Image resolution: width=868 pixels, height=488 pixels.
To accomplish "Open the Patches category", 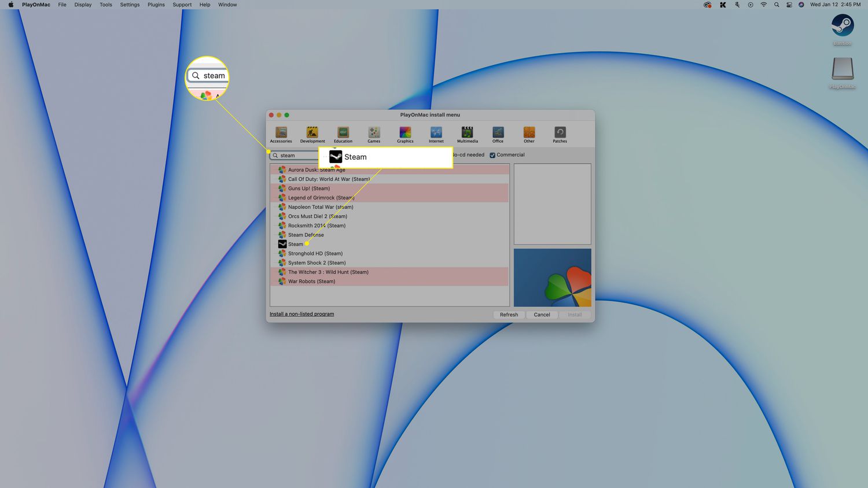I will (x=560, y=134).
